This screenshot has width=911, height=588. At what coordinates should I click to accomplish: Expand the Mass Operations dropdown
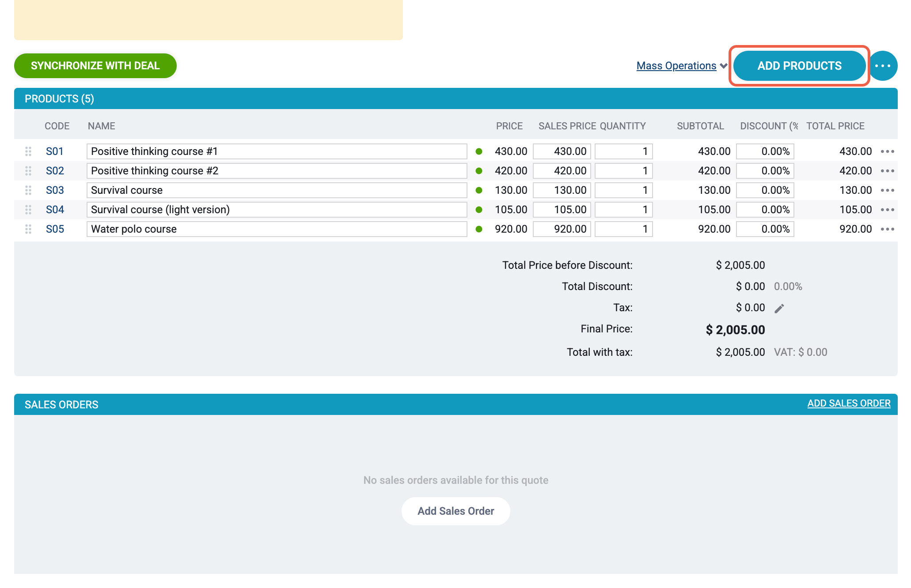(676, 66)
